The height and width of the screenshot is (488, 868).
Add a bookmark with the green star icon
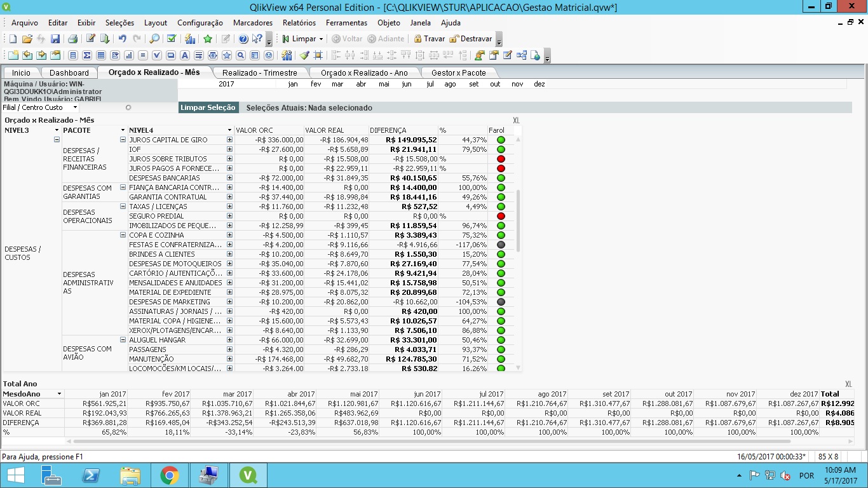tap(208, 39)
